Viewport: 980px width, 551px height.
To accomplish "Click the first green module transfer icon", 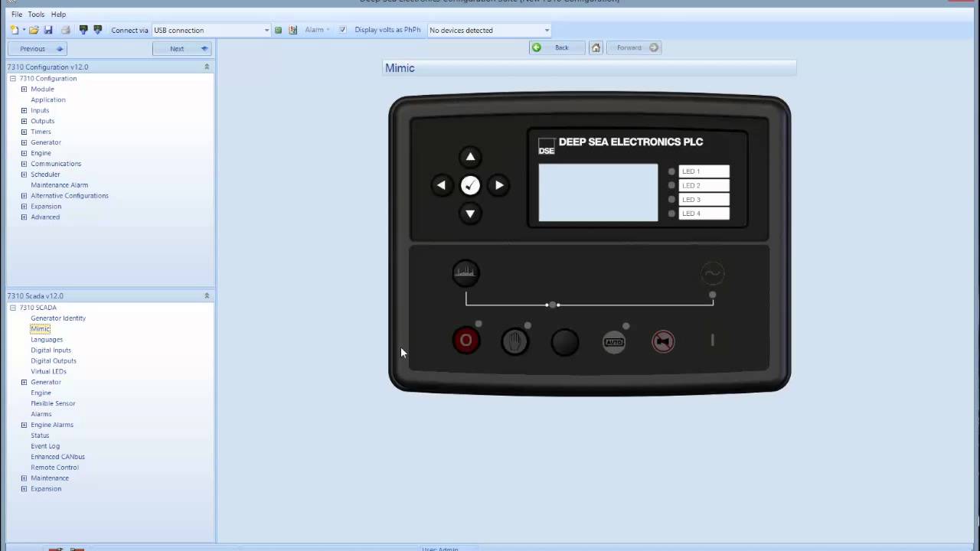I will click(84, 30).
